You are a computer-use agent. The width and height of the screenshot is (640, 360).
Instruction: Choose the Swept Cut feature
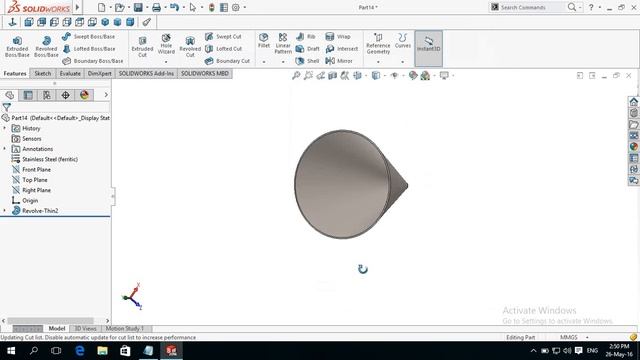(223, 36)
